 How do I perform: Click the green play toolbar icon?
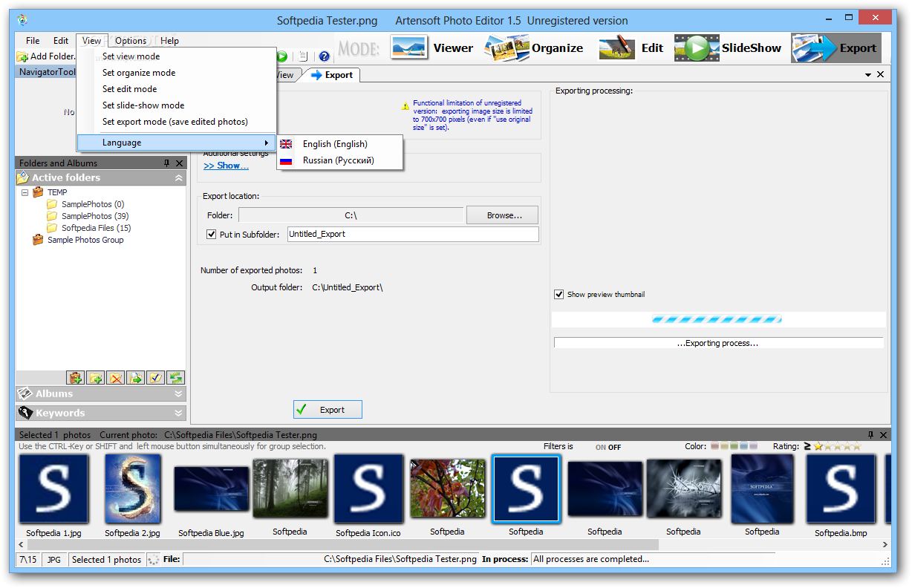coord(282,56)
